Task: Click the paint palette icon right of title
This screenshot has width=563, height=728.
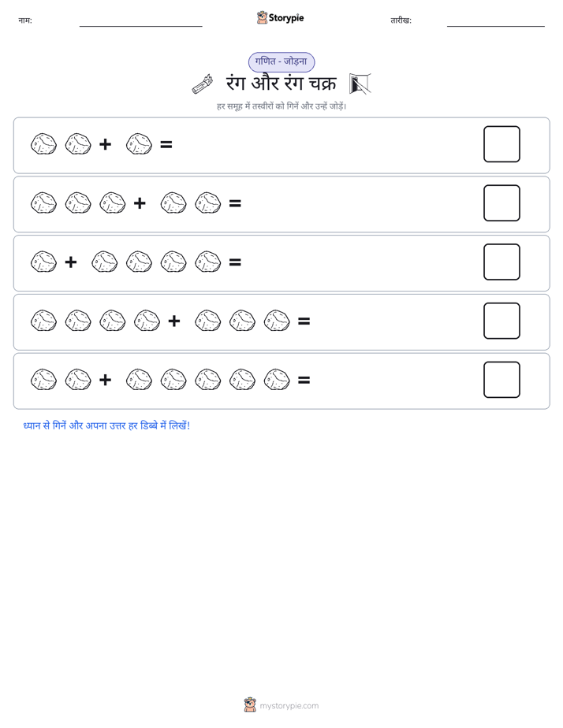Action: click(x=360, y=84)
